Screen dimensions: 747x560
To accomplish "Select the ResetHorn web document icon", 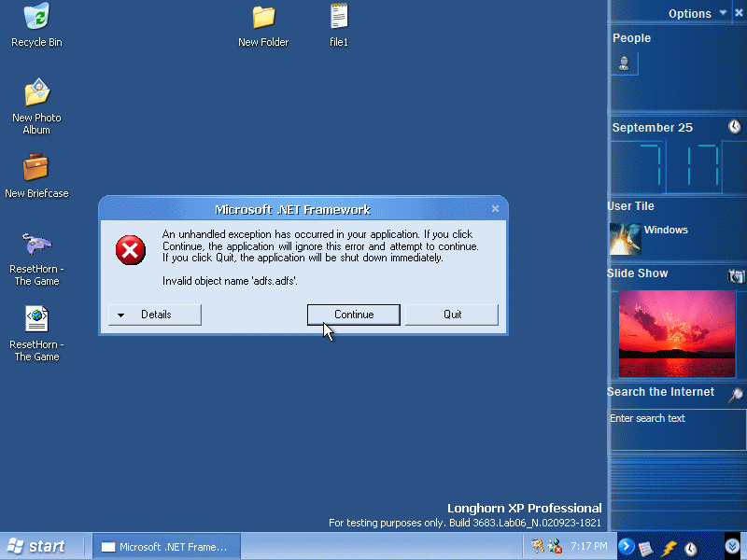I will tap(36, 333).
